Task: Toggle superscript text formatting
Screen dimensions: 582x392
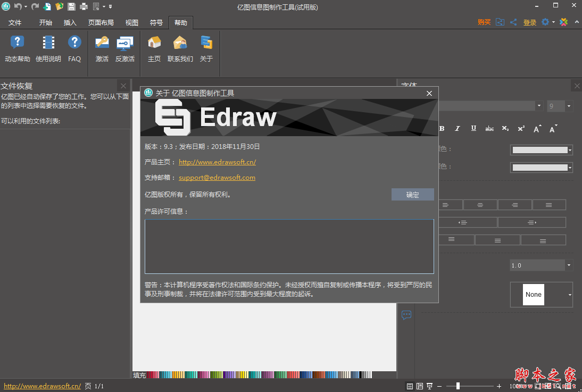Action: click(521, 128)
